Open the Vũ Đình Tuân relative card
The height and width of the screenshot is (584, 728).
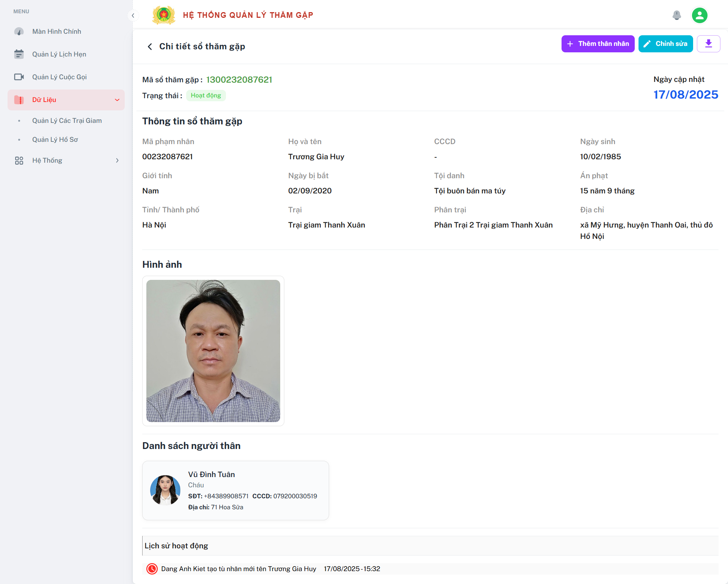(235, 490)
